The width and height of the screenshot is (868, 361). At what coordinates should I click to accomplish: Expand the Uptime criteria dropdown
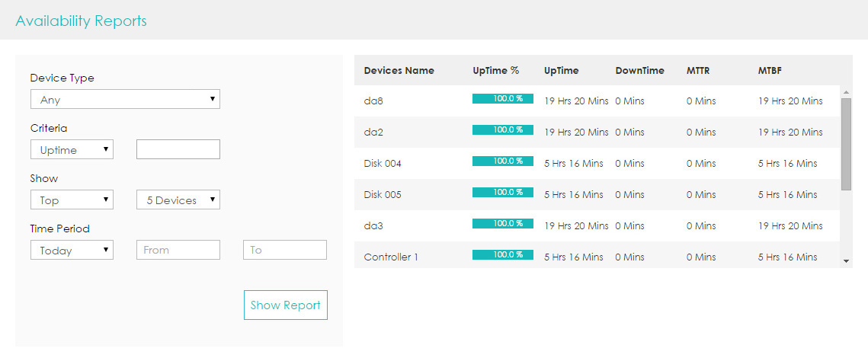(72, 150)
